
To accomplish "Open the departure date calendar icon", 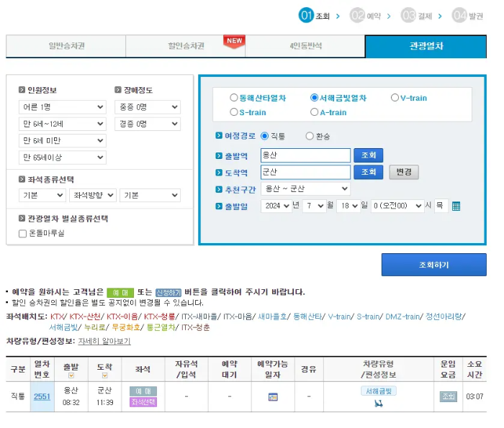I will point(456,206).
